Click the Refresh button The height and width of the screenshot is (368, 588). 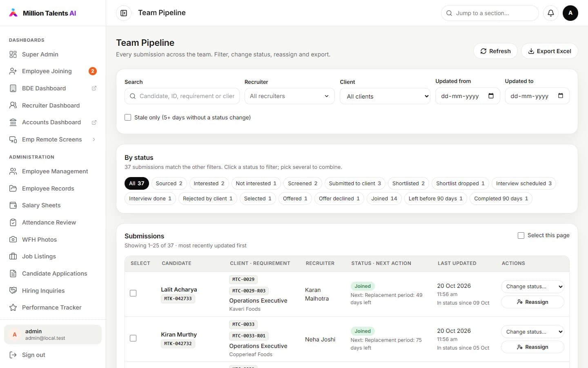coord(495,51)
